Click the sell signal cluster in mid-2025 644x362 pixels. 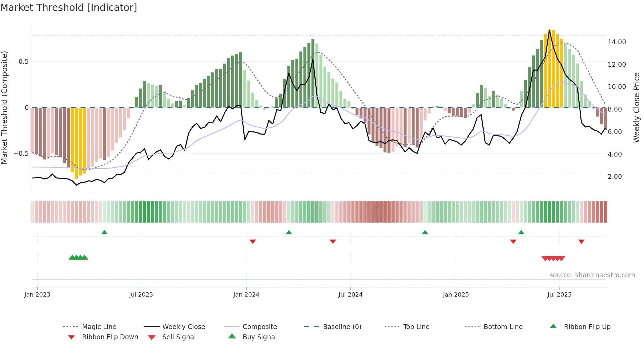[x=553, y=259]
